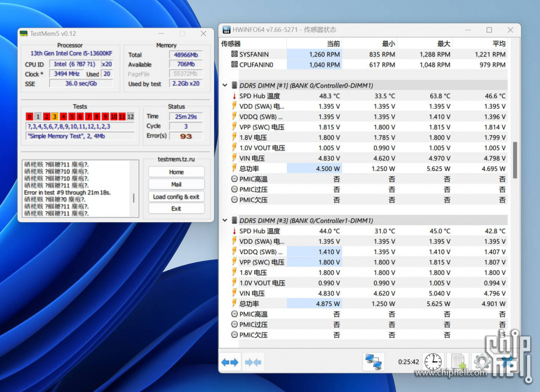The image size is (540, 392).
Task: Click the blue expand-columns arrows in HWiNFO toolbar
Action: tap(229, 362)
